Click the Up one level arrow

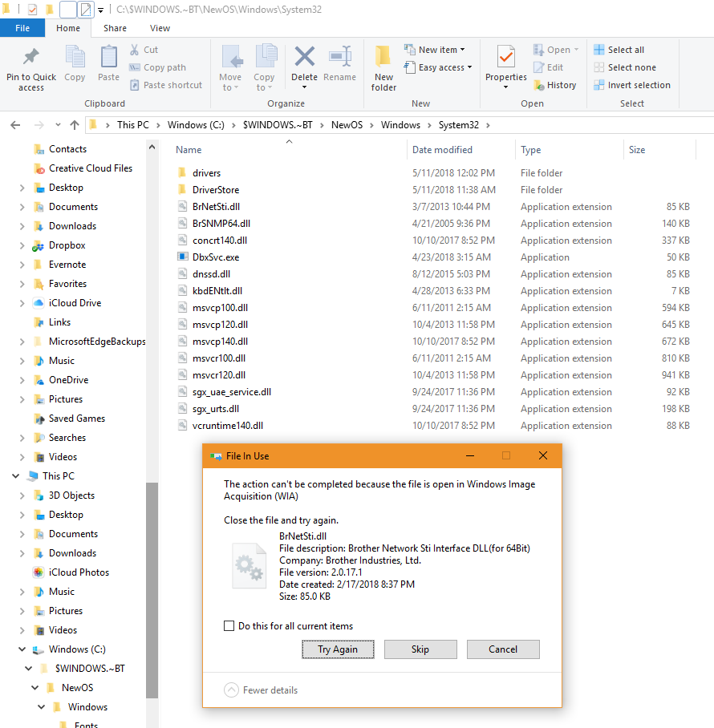(x=75, y=125)
